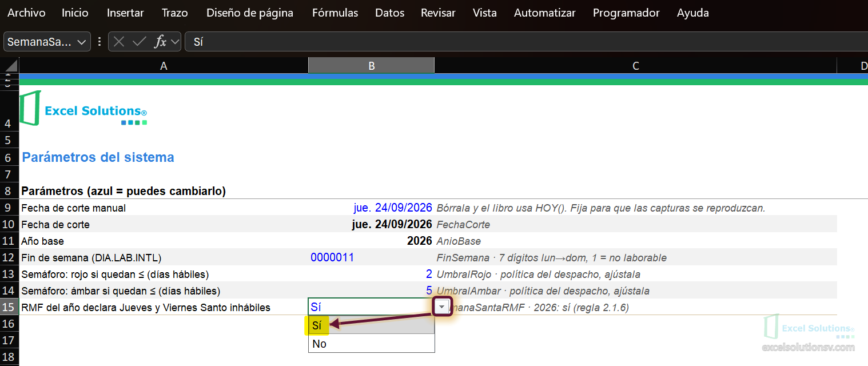
Task: Select the 'Fecha de corte manual' label cell
Action: click(x=164, y=208)
